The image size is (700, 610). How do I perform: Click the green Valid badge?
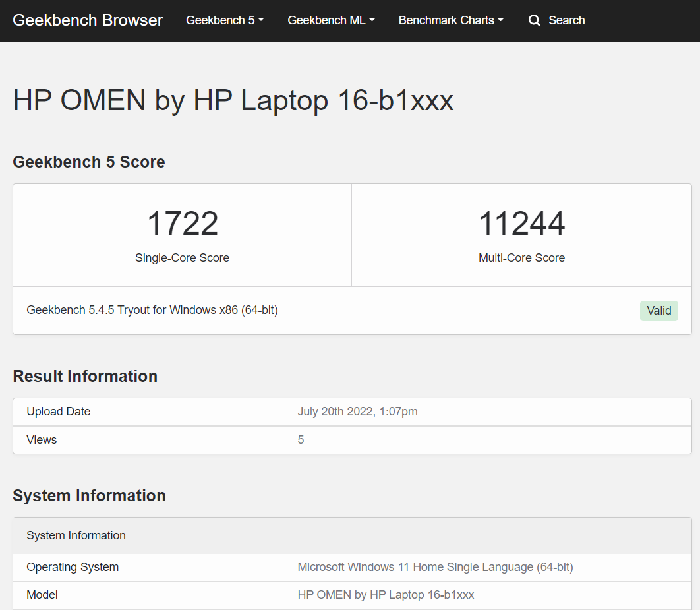pyautogui.click(x=659, y=311)
